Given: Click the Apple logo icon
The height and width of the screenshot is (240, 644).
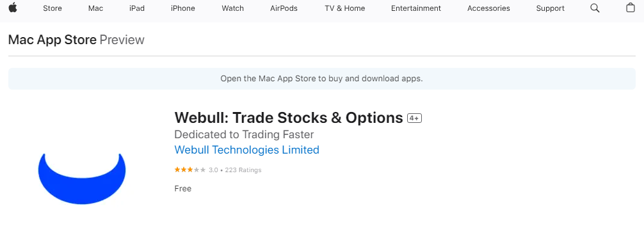Looking at the screenshot, I should pyautogui.click(x=13, y=8).
